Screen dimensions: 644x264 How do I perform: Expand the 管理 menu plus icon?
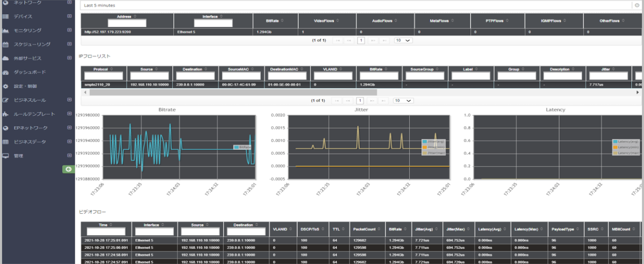(x=69, y=156)
